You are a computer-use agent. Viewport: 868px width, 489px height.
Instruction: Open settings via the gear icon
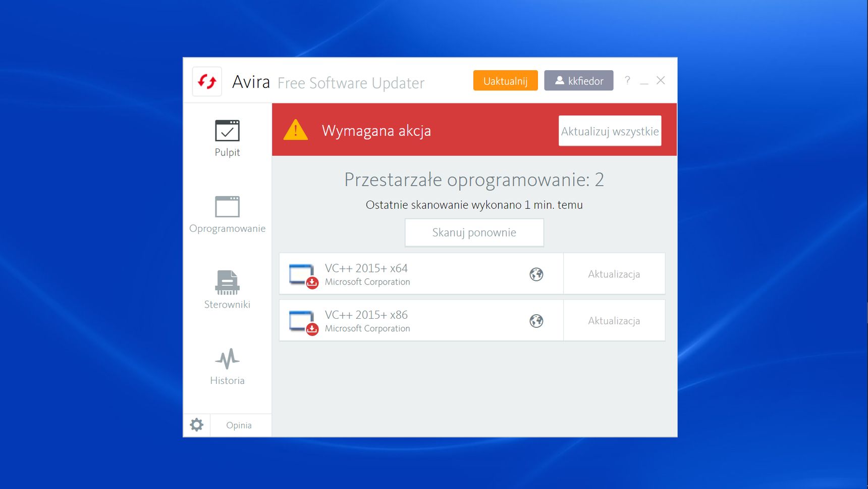point(197,425)
